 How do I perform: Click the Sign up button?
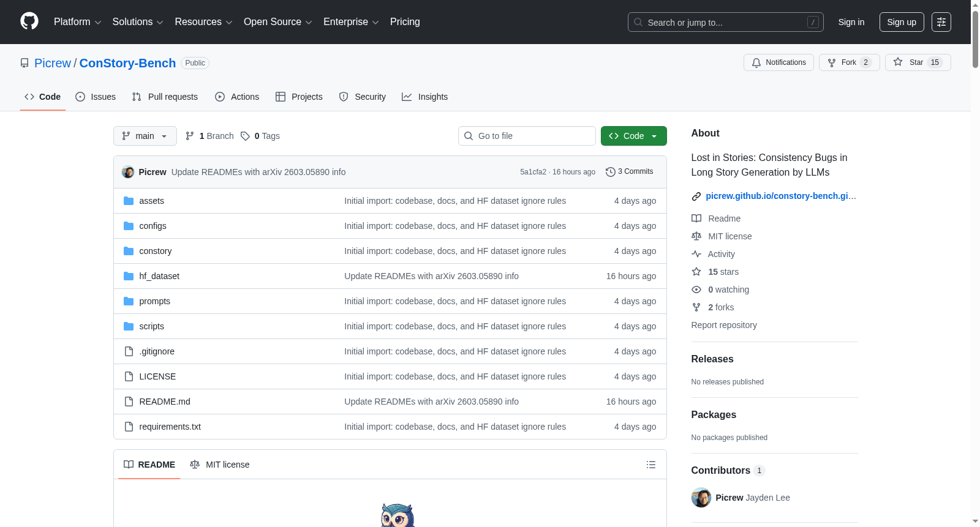pos(902,22)
